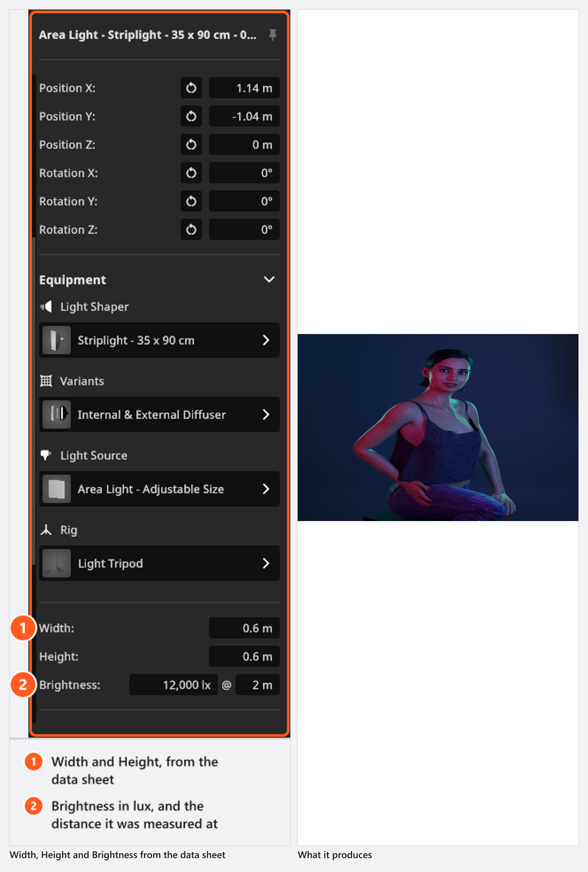Edit the Rotation X field
588x872 pixels.
tap(244, 173)
